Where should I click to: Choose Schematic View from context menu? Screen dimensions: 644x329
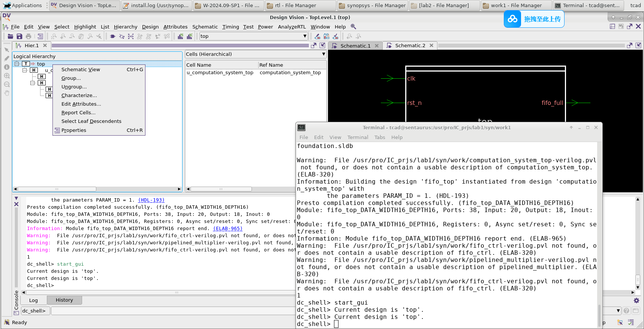pyautogui.click(x=81, y=70)
